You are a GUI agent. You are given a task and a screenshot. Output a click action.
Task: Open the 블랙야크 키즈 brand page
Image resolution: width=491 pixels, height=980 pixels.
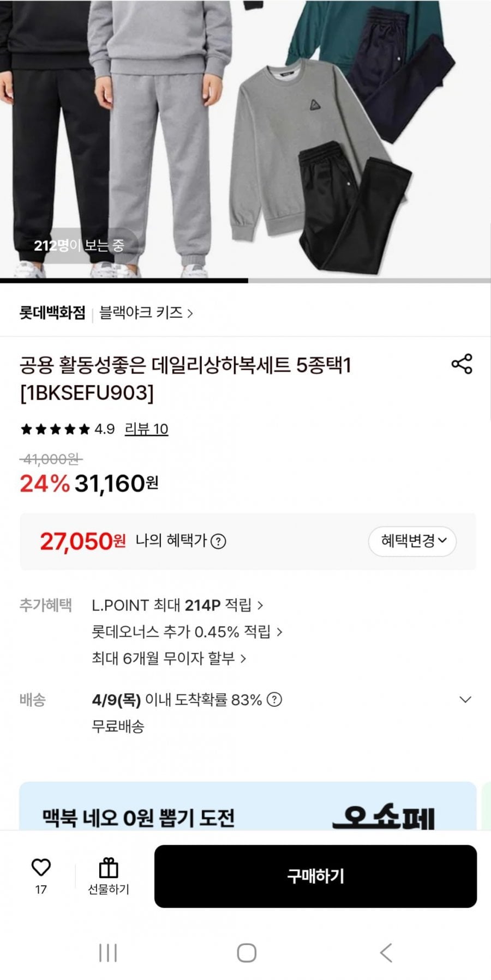pos(146,313)
